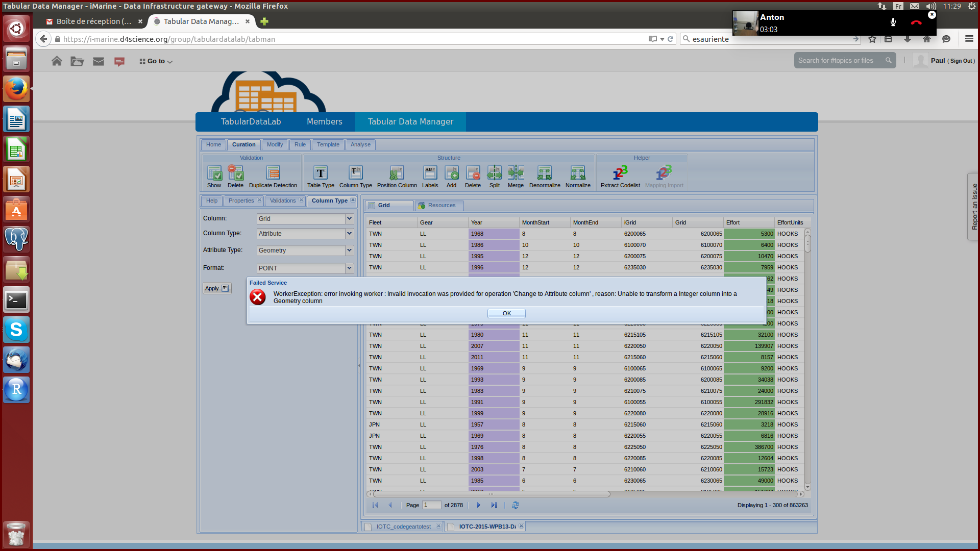Open the Table Type tool
The height and width of the screenshot is (551, 980).
click(321, 173)
